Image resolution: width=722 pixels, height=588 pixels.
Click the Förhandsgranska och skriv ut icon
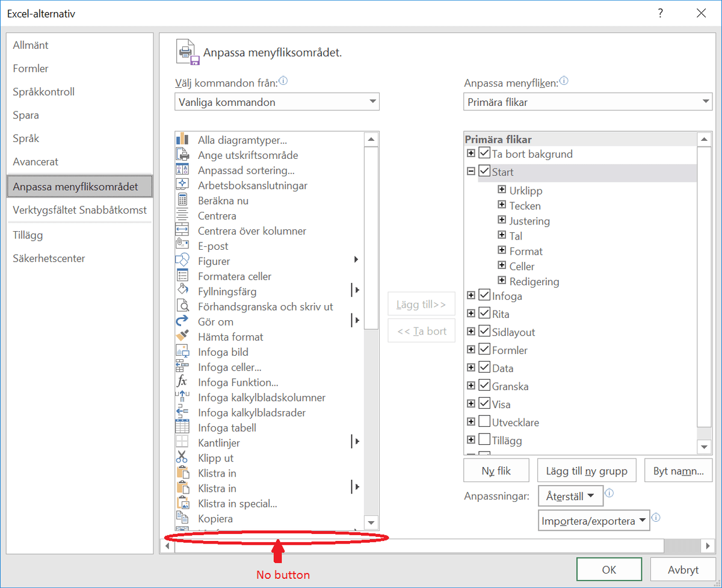tap(182, 306)
